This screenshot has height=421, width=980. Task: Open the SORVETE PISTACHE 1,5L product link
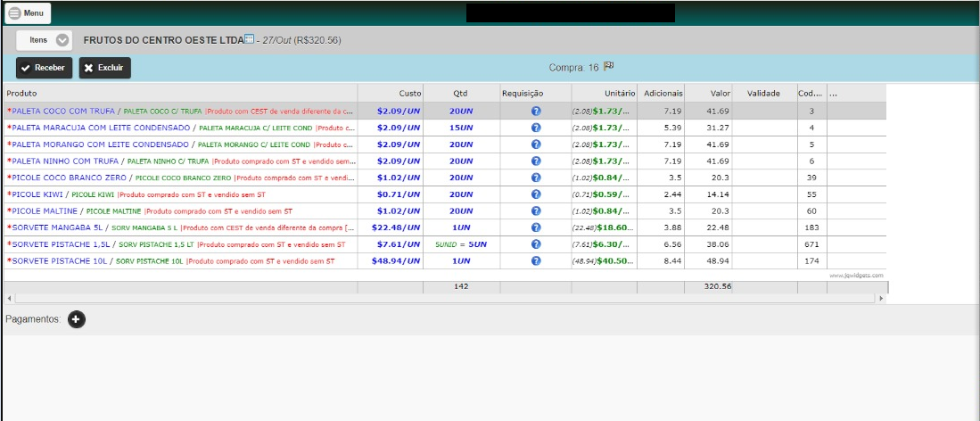tap(62, 244)
